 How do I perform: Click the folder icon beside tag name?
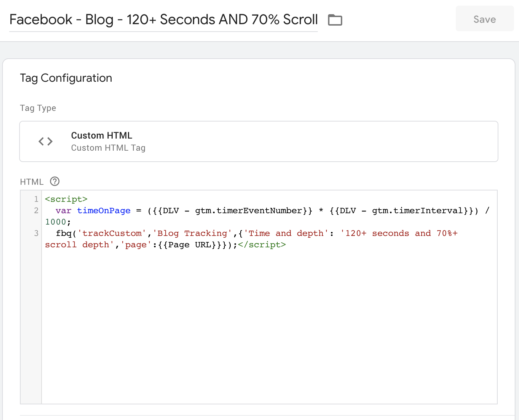(335, 20)
